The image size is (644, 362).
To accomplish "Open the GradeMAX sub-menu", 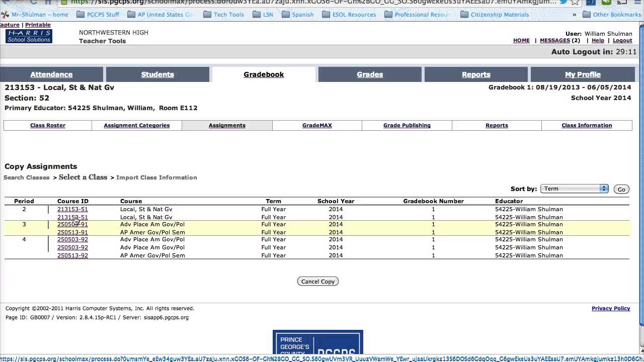I will 317,125.
